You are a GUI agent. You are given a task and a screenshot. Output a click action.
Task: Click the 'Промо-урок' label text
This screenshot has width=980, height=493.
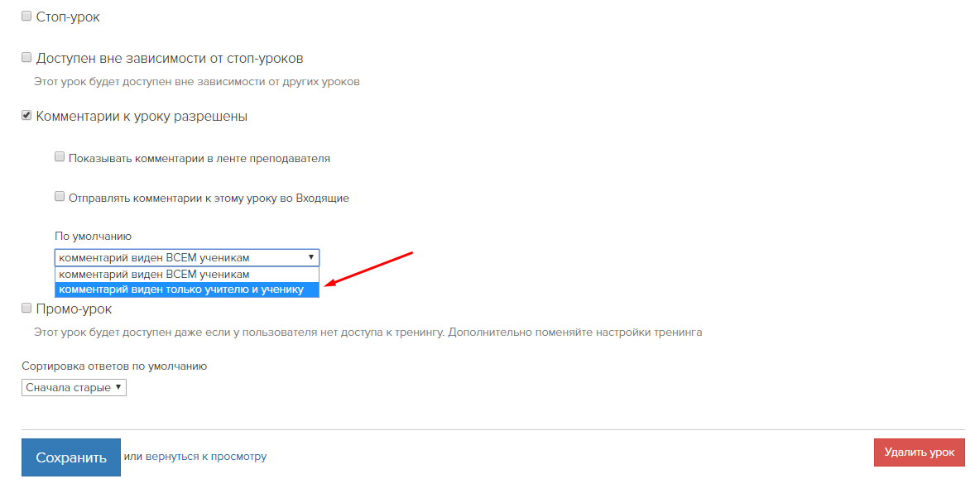(x=74, y=309)
